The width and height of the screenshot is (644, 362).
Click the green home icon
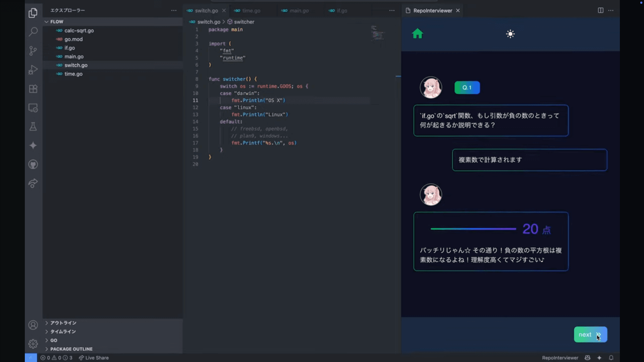(x=418, y=34)
